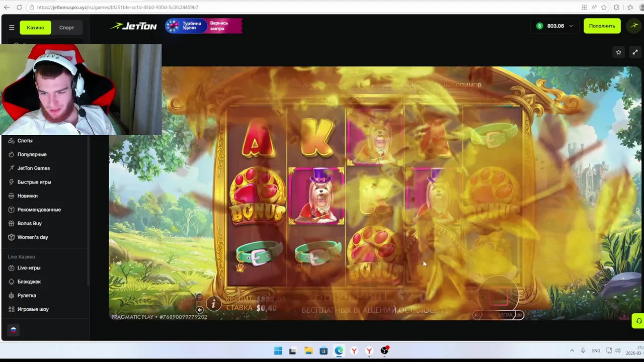Click the JetTon logo
This screenshot has height=362, width=644.
coord(133,26)
